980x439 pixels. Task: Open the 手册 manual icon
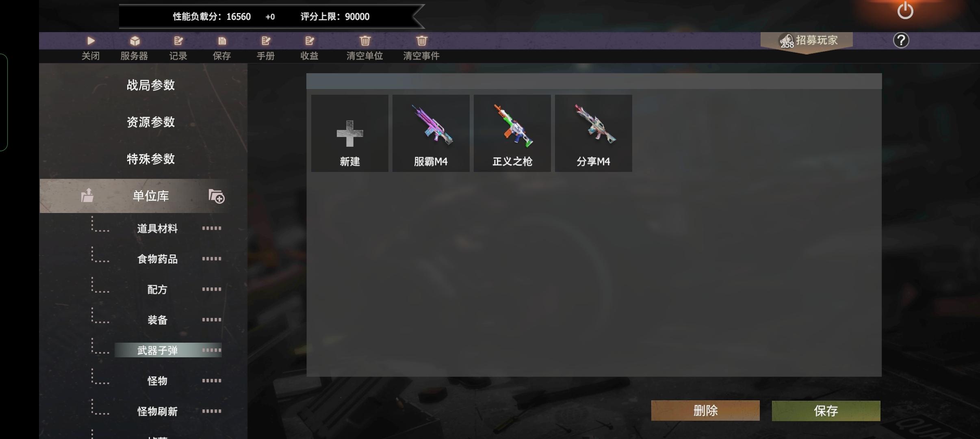coord(266,41)
